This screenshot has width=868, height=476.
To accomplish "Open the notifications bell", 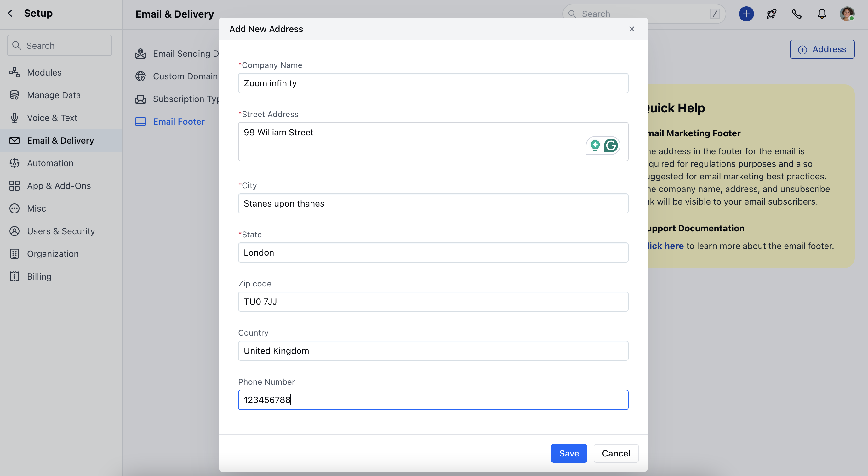I will [822, 14].
